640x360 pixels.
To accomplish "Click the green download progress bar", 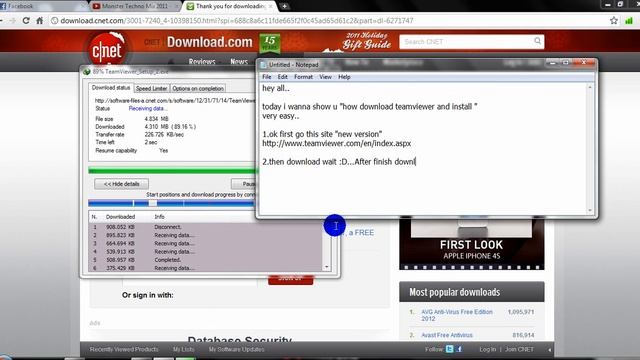I will click(172, 171).
